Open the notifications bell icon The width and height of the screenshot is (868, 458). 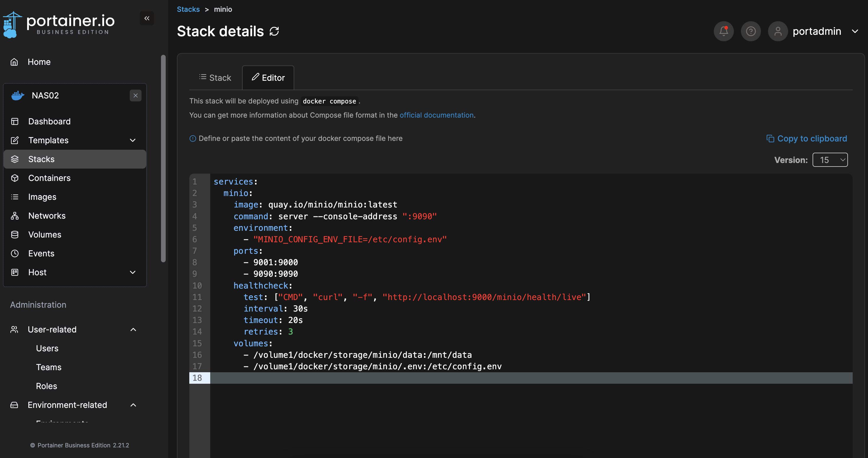tap(724, 31)
